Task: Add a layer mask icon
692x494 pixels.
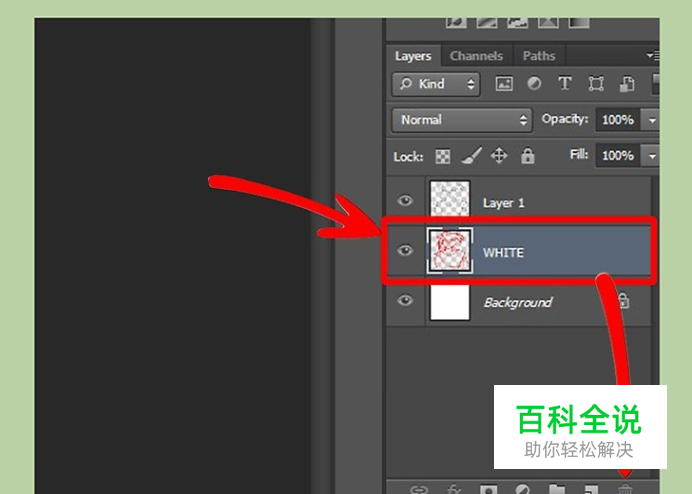Action: (488, 489)
